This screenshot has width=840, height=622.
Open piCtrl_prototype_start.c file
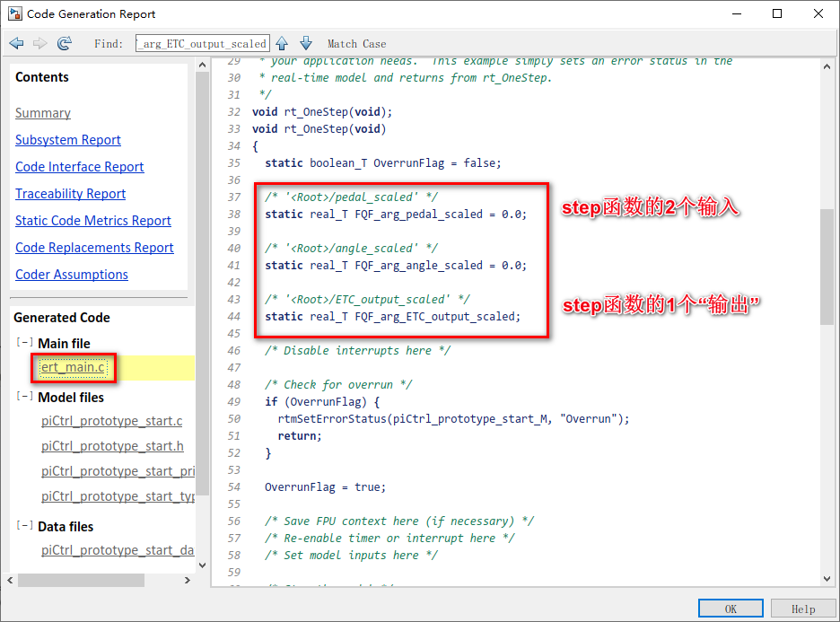(x=112, y=421)
